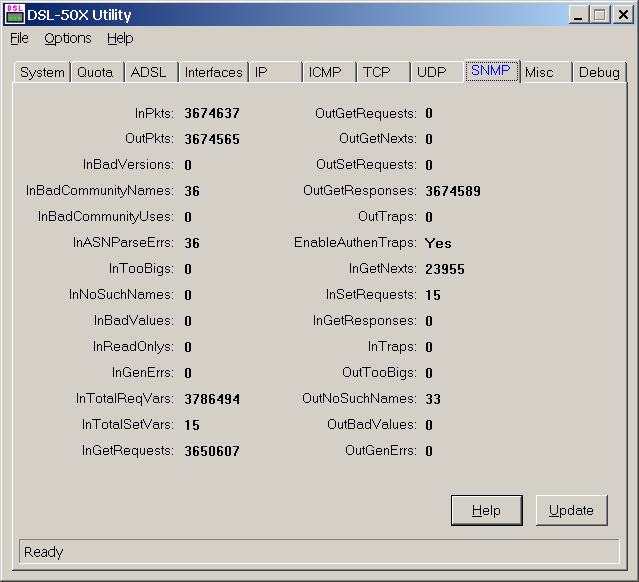Switch to the ICMP tab
This screenshot has width=639, height=582.
tap(329, 72)
